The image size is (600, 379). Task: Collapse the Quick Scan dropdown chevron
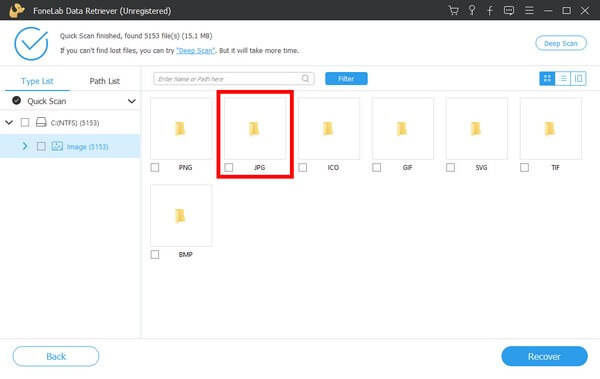[132, 101]
